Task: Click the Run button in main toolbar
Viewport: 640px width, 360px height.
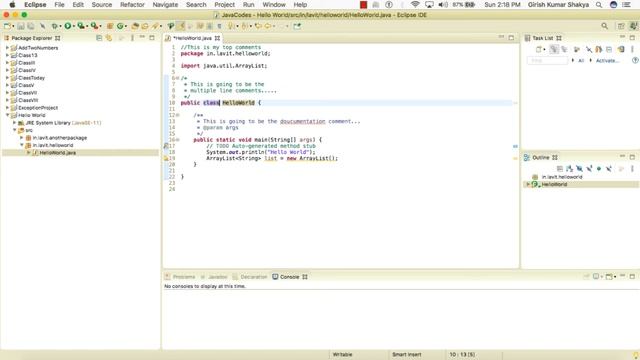Action: [x=68, y=26]
